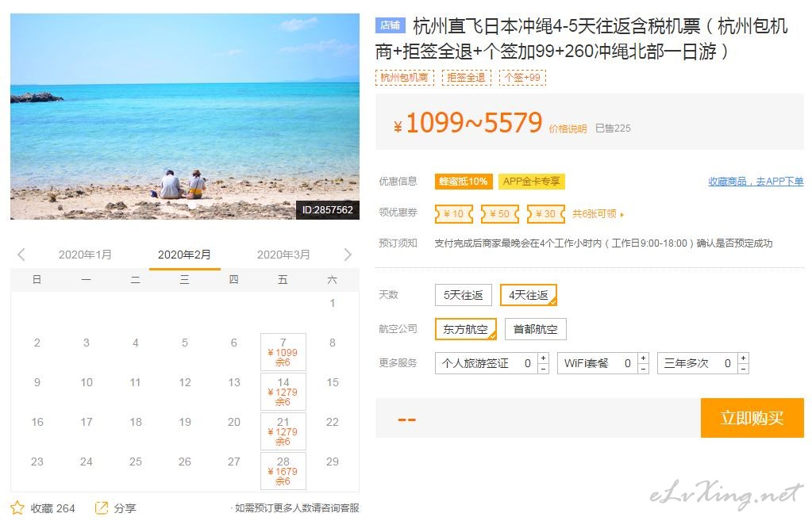Screen dimensions: 812x521
Task: Click the APP金卡专享 tag
Action: click(531, 182)
